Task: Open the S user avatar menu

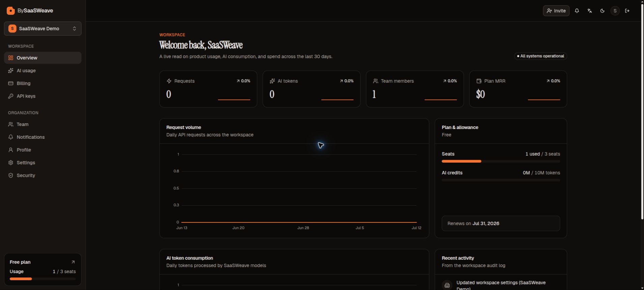Action: [615, 11]
